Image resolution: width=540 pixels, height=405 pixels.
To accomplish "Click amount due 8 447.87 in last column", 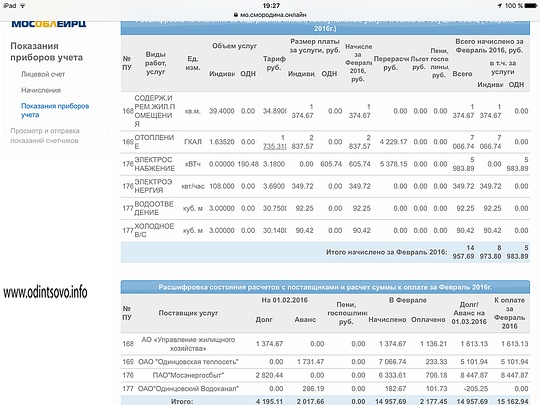I will pos(515,375).
